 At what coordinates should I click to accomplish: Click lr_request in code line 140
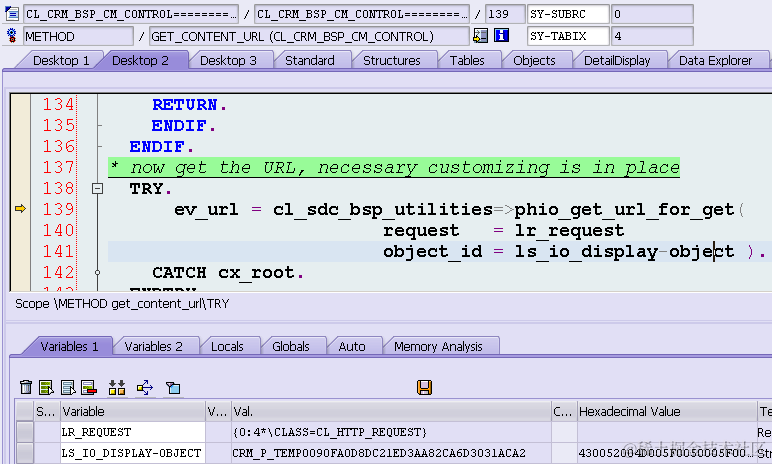pos(570,231)
